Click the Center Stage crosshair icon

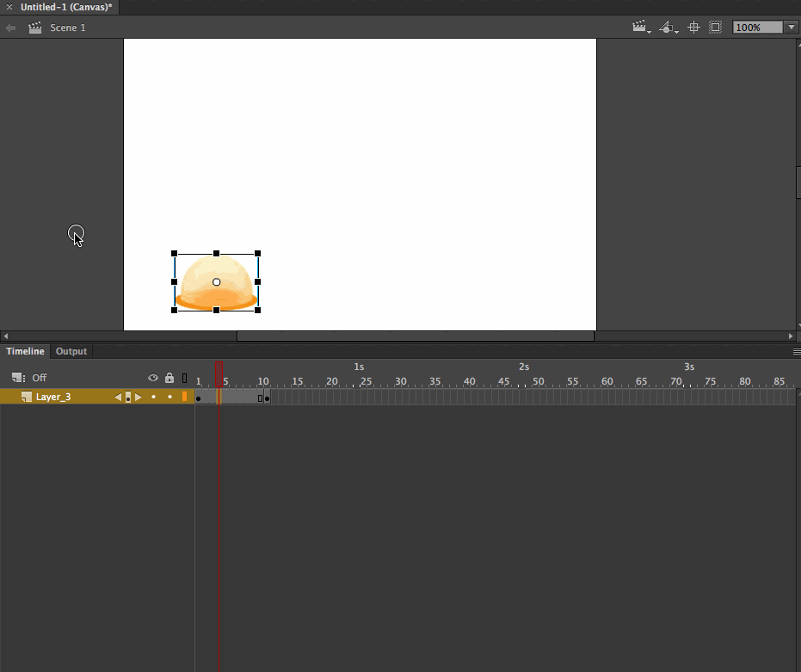pos(693,27)
